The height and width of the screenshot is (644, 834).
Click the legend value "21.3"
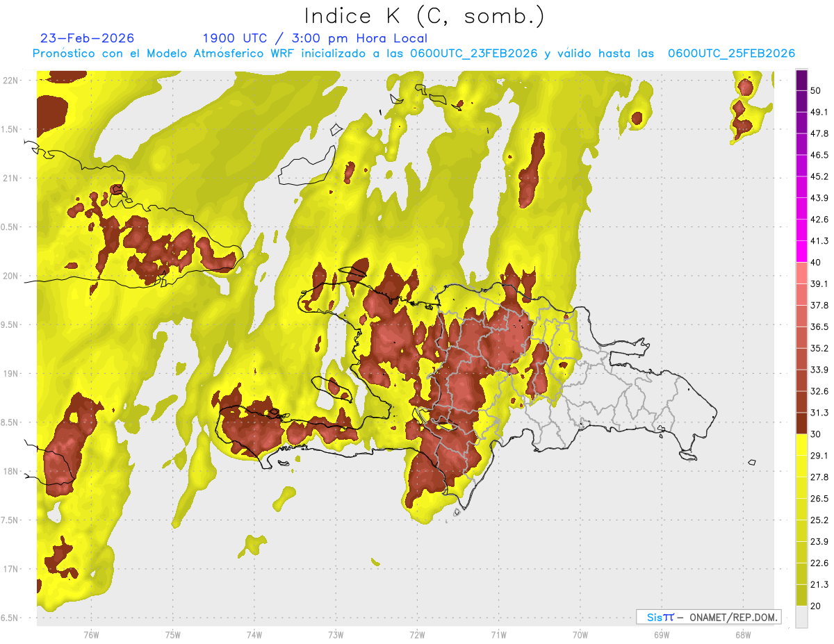point(819,585)
